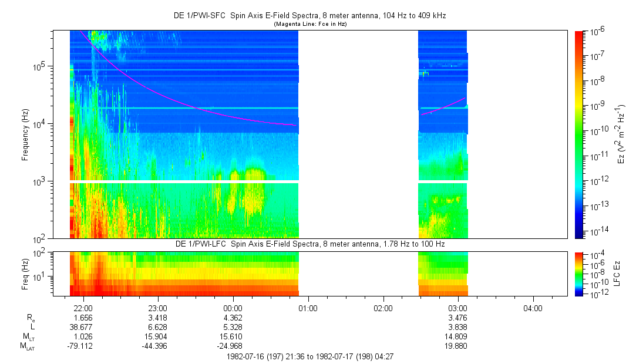The height and width of the screenshot is (364, 636).
Task: Select the 00:00 time axis label
Action: point(233,308)
